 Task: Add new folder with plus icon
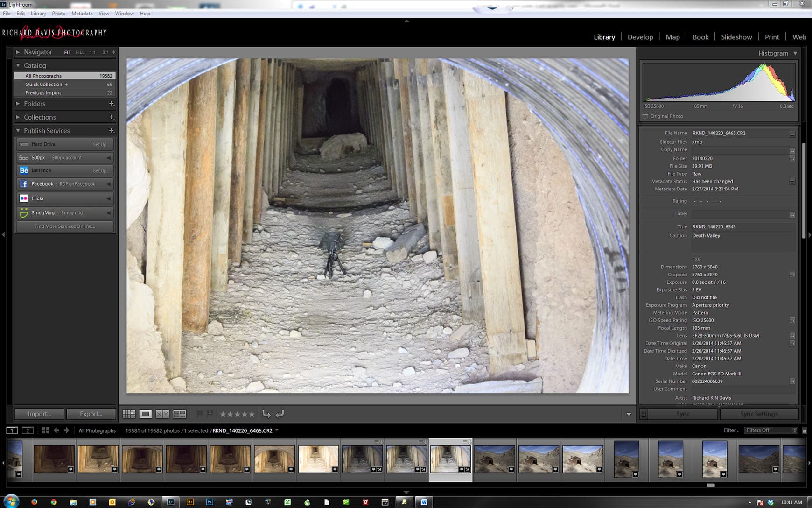pos(111,104)
